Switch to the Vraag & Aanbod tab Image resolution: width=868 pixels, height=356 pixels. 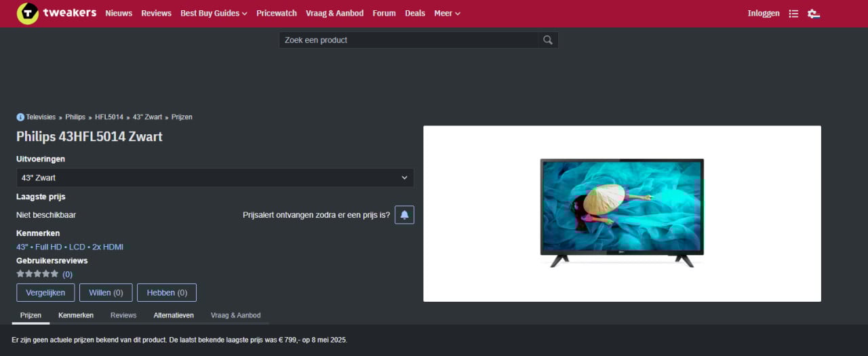(x=235, y=315)
